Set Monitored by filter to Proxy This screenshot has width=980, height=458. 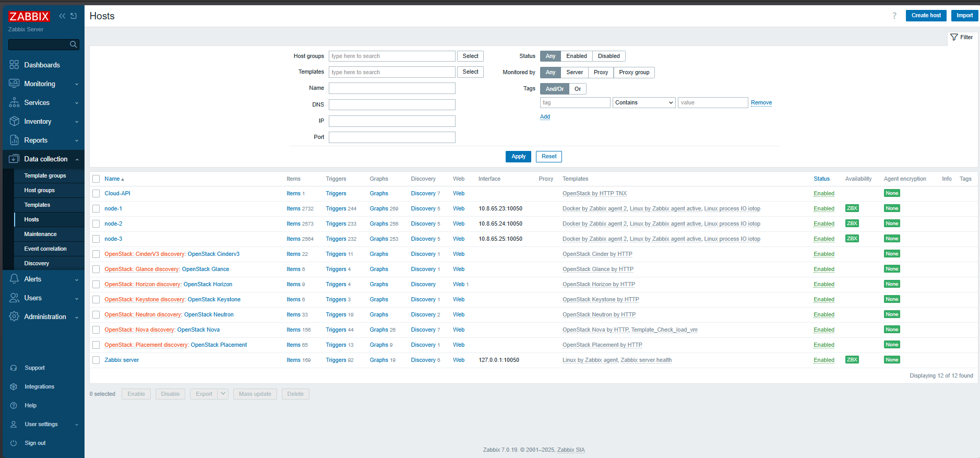pyautogui.click(x=601, y=73)
